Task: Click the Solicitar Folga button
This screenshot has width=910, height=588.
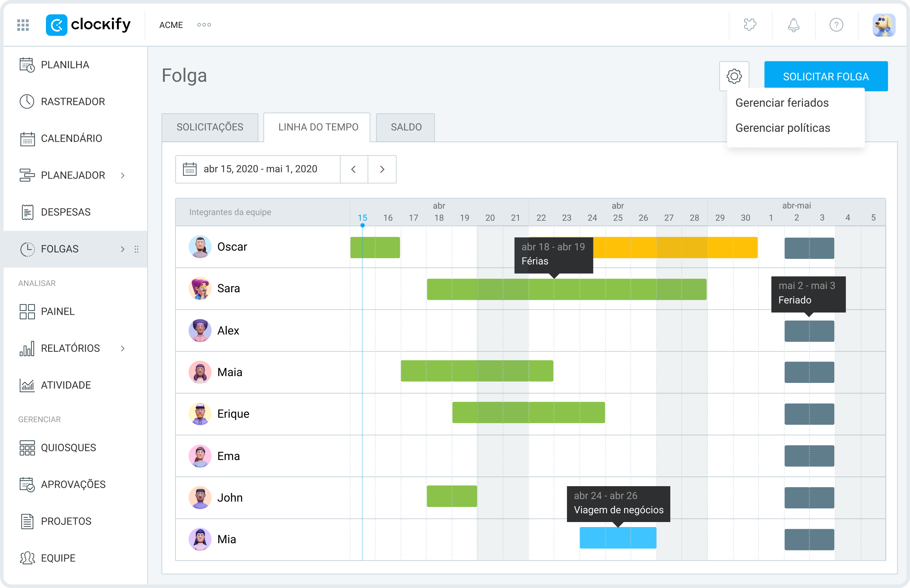Action: coord(826,76)
